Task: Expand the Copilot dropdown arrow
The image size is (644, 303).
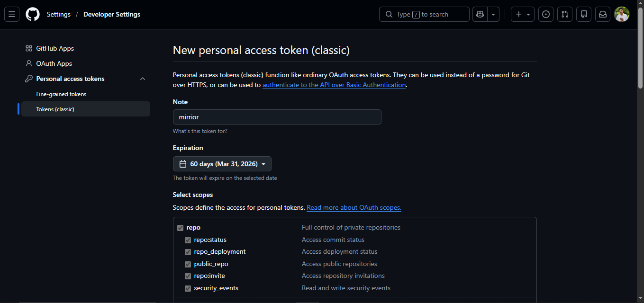Action: coord(493,14)
